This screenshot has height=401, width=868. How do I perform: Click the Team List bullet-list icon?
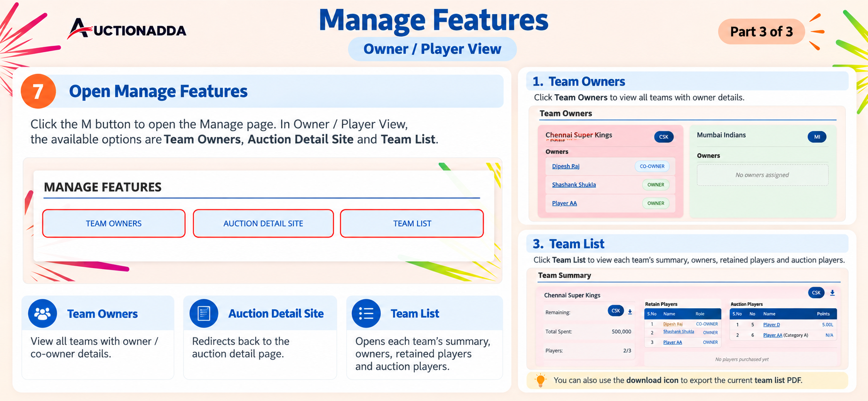coord(366,313)
